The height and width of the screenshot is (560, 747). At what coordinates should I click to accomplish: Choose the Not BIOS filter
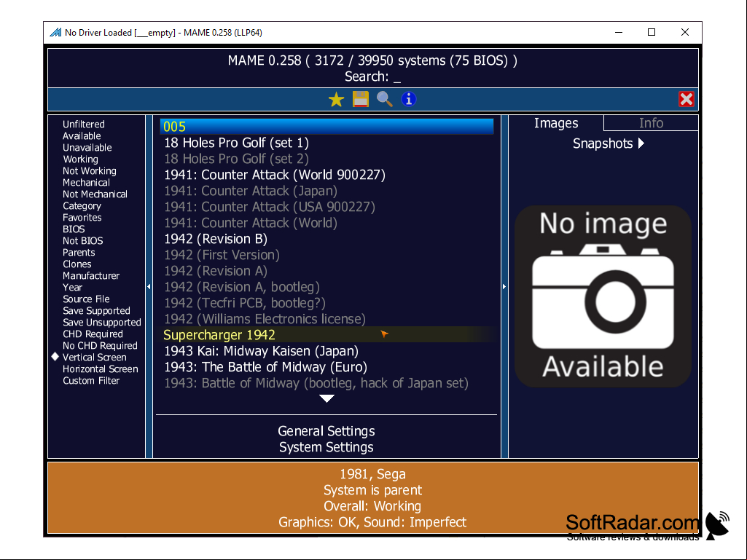82,241
